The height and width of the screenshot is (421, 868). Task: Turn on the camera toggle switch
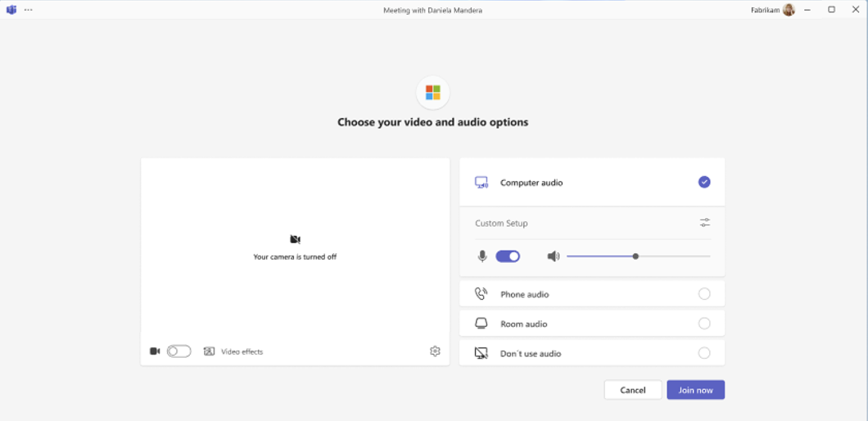coord(179,351)
